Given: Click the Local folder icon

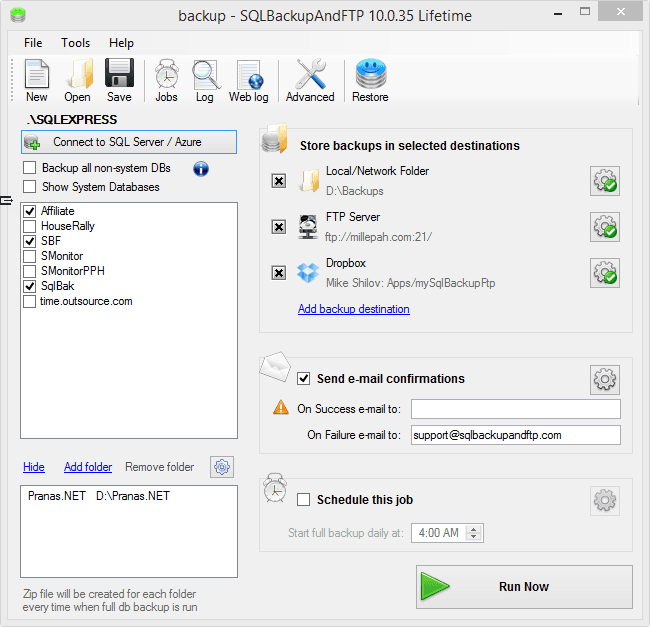Looking at the screenshot, I should coord(309,181).
